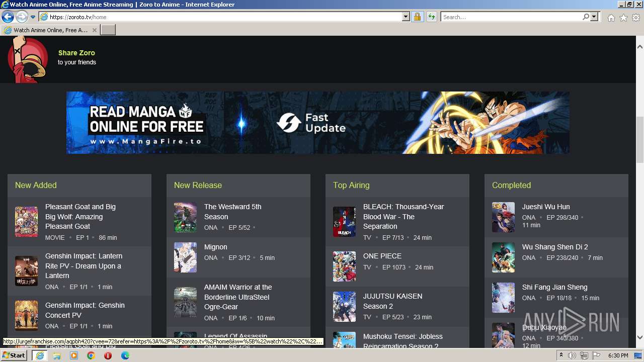Click the Wu Shang Shen Di 2 thumbnail
Image resolution: width=644 pixels, height=362 pixels.
coord(503,257)
